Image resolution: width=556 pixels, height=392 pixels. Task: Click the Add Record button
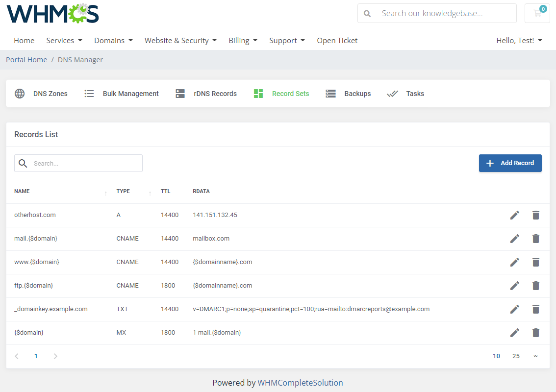(x=510, y=163)
